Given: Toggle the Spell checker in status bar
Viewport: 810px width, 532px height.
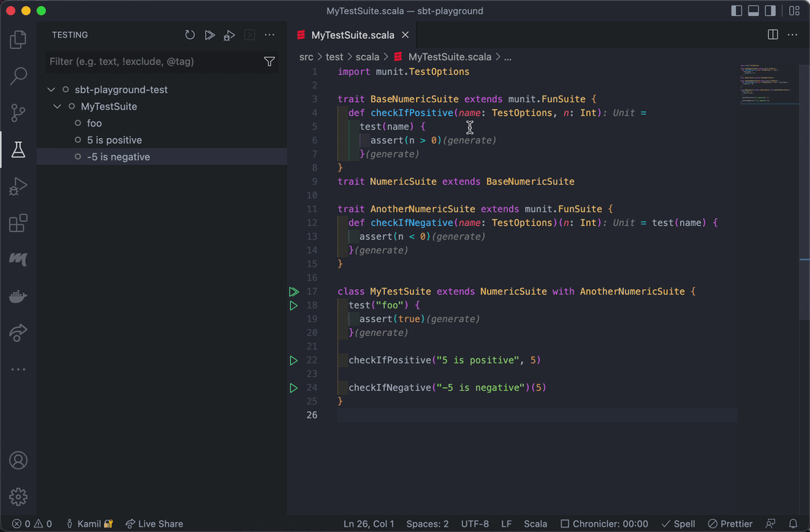Looking at the screenshot, I should coord(678,524).
